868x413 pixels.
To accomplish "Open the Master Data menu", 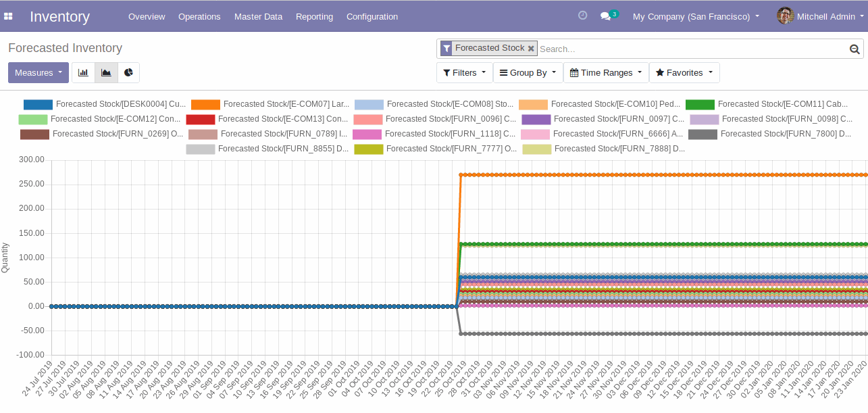I will pyautogui.click(x=258, y=16).
